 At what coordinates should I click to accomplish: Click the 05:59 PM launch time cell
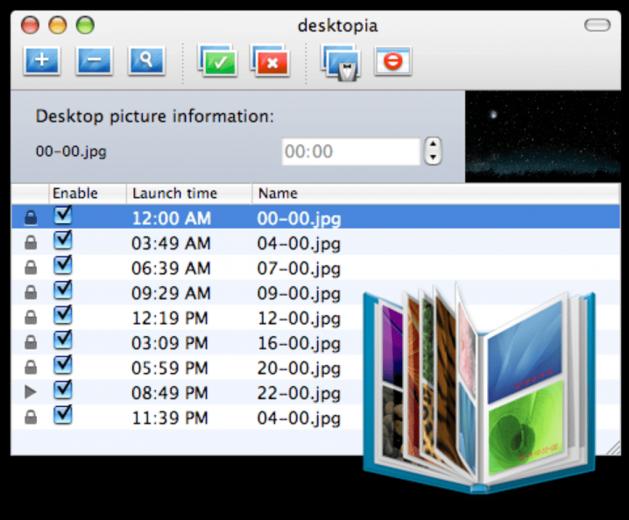[170, 368]
